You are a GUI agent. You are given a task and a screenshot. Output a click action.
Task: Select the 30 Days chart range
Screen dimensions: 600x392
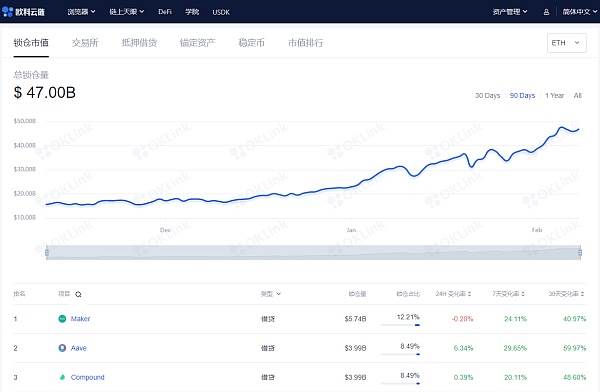[488, 95]
